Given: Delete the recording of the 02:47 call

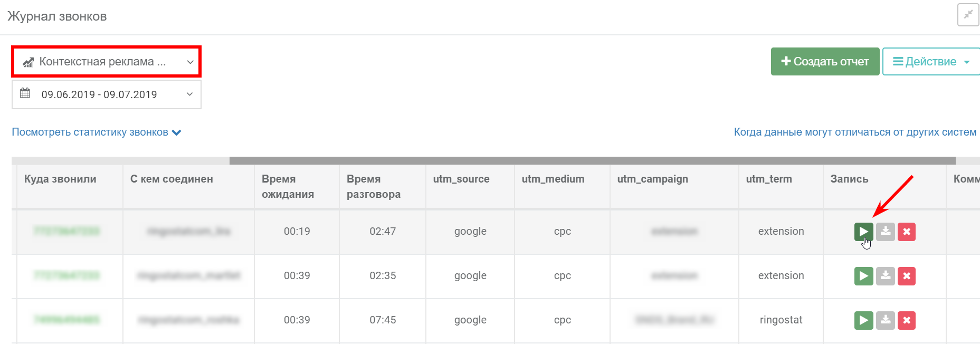Looking at the screenshot, I should pyautogui.click(x=907, y=232).
